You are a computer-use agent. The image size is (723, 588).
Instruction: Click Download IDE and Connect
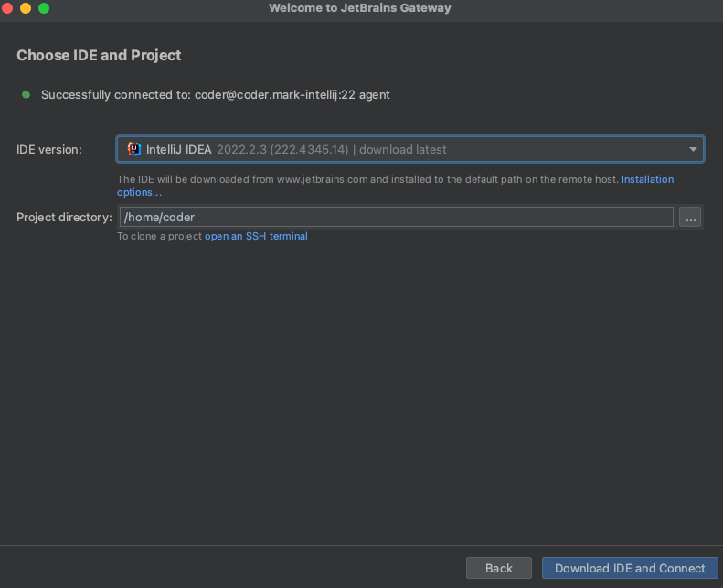tap(630, 568)
